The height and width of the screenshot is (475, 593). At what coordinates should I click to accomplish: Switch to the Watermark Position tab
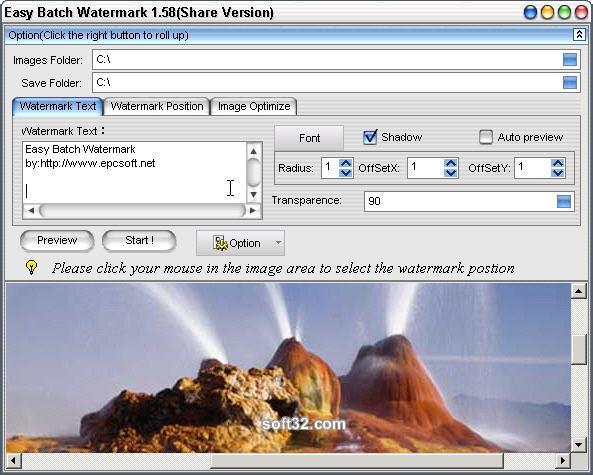coord(157,106)
